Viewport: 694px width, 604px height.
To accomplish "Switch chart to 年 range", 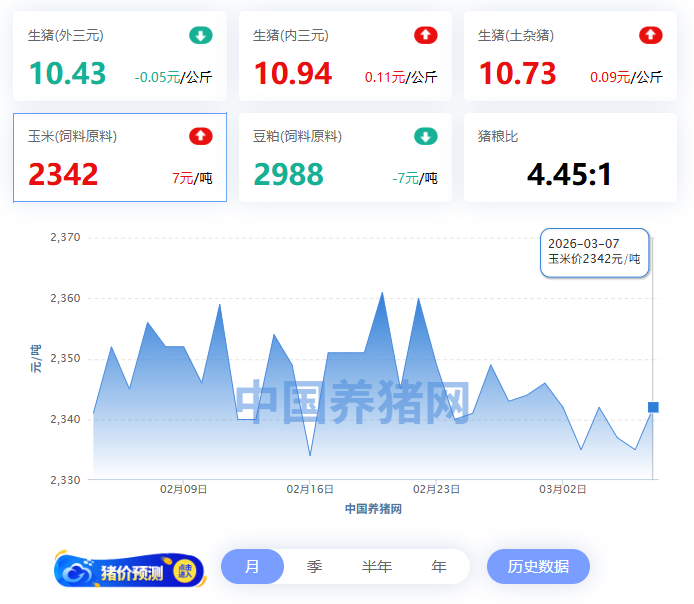I will (439, 567).
